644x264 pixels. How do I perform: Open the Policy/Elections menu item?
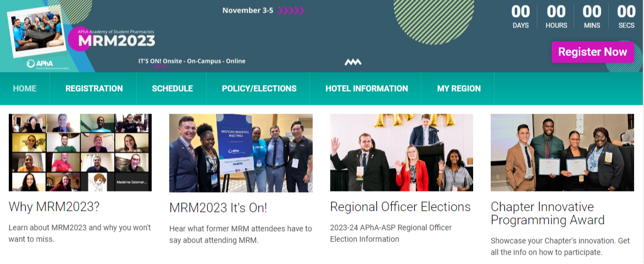259,88
